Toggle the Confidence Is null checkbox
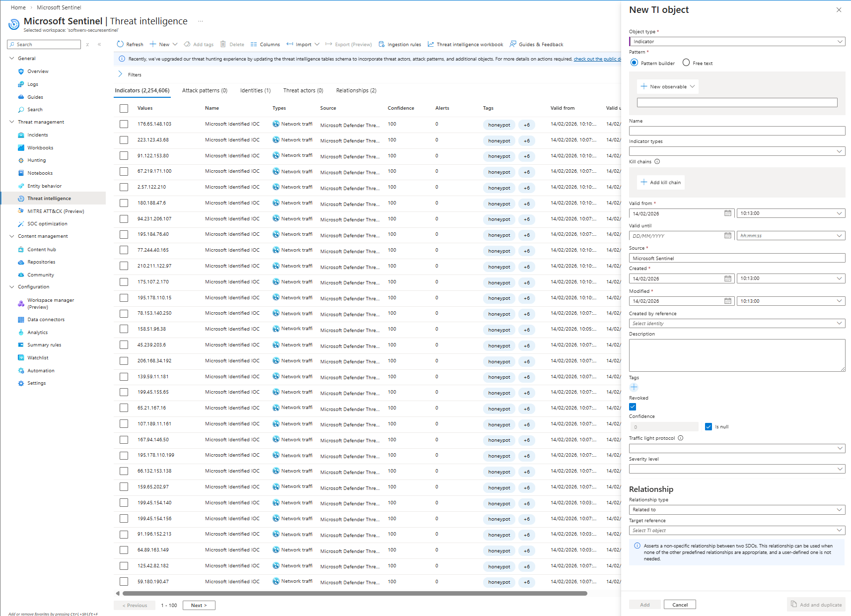 [x=709, y=427]
